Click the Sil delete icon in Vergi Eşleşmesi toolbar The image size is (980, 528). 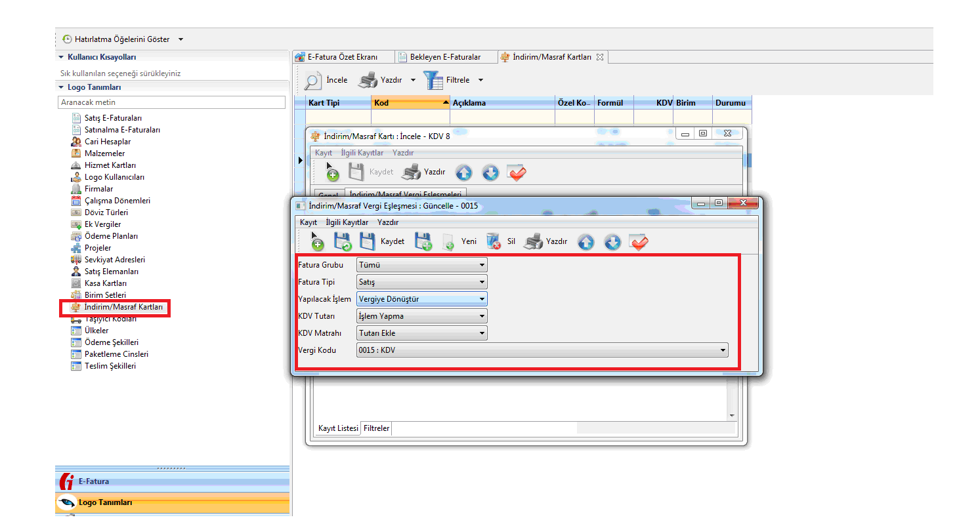493,241
